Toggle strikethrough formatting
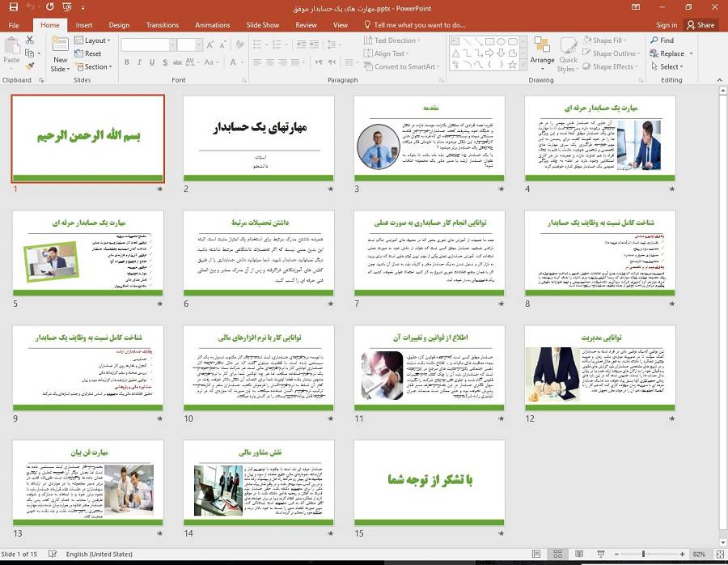 click(164, 62)
